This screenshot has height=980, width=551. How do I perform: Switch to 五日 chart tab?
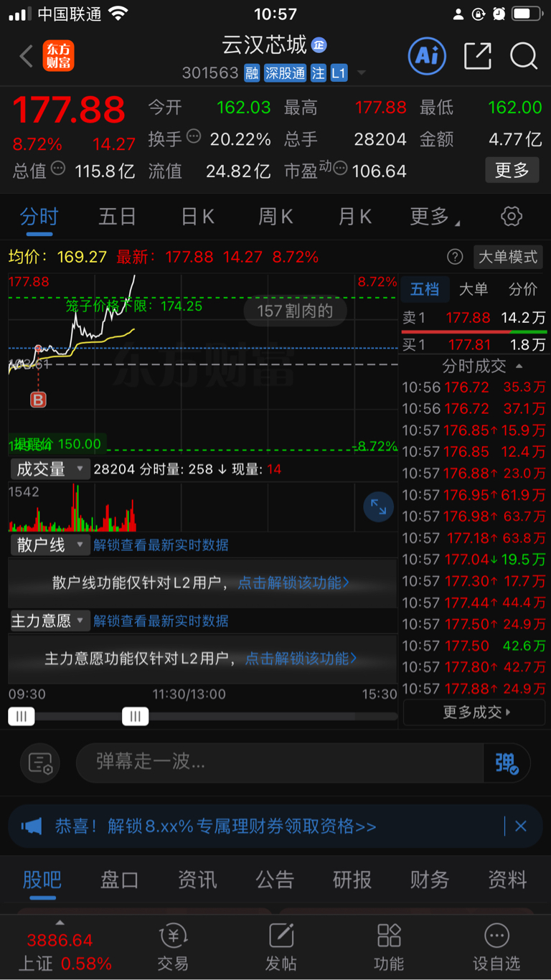[x=117, y=217]
